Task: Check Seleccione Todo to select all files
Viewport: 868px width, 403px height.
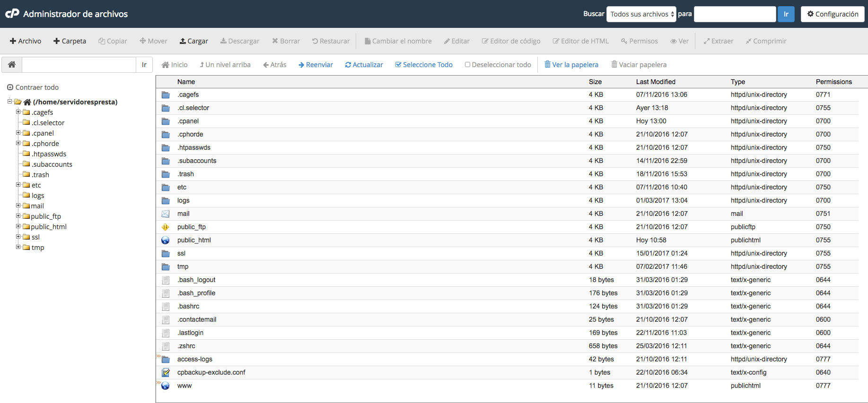Action: [x=423, y=65]
